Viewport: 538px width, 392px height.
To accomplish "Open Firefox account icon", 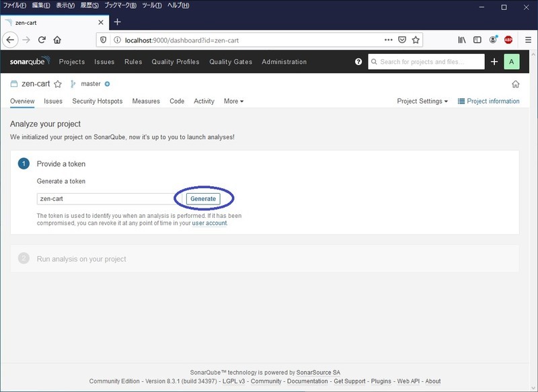I will (493, 40).
